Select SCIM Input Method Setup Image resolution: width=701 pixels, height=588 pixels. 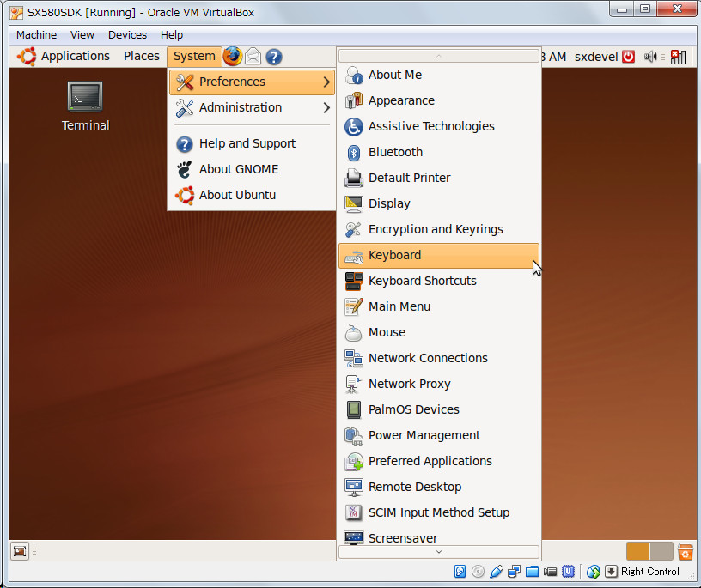(x=439, y=513)
